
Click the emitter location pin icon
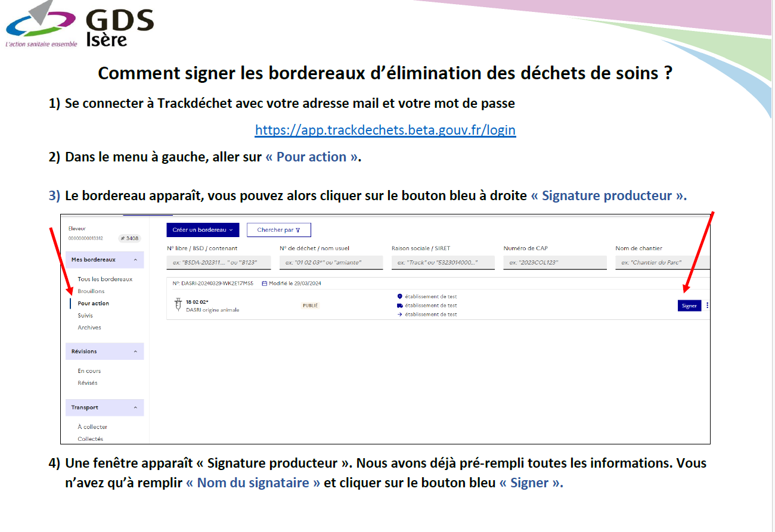pyautogui.click(x=399, y=296)
